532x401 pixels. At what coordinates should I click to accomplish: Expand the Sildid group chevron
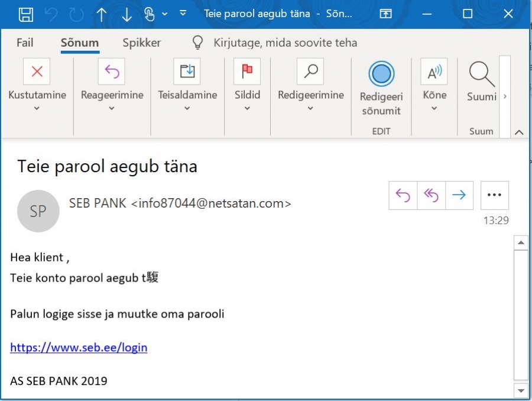[x=247, y=108]
